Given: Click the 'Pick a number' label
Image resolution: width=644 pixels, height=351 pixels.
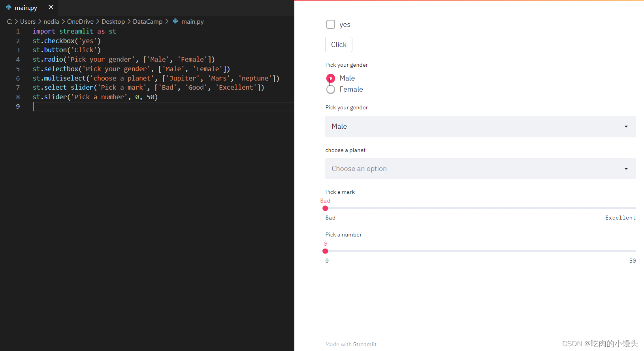Looking at the screenshot, I should (x=343, y=235).
